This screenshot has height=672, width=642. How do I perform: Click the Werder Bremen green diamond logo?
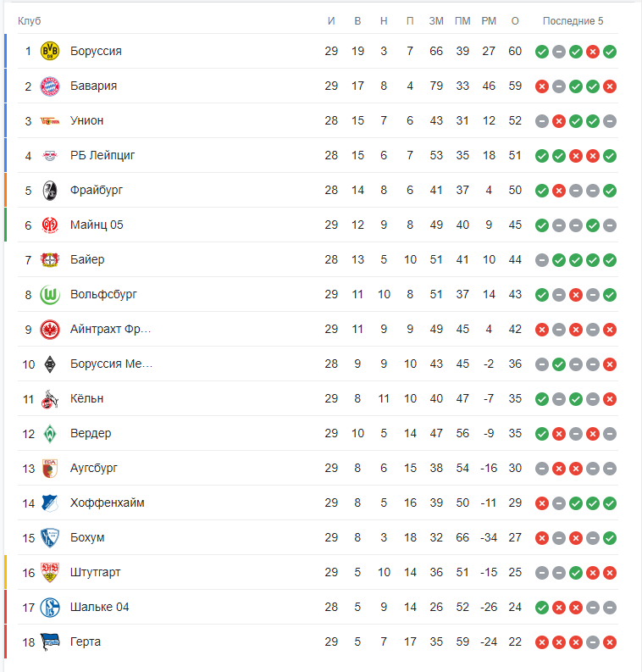(x=50, y=434)
